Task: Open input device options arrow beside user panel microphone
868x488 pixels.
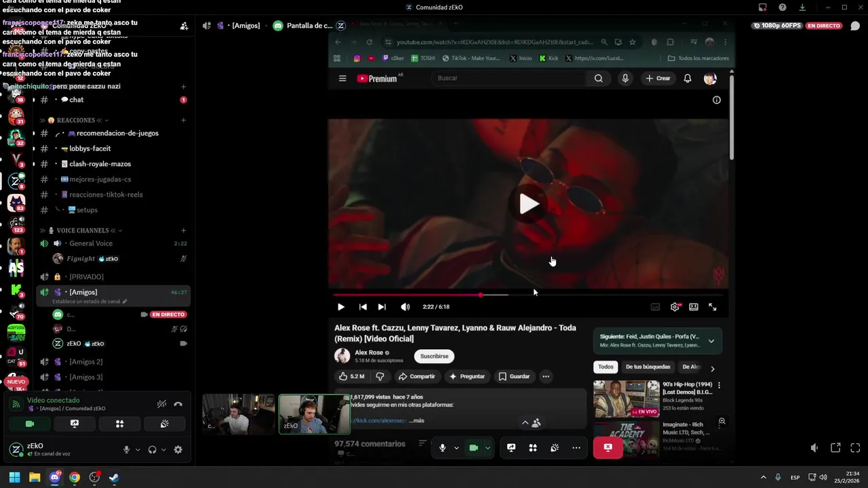Action: (x=138, y=449)
